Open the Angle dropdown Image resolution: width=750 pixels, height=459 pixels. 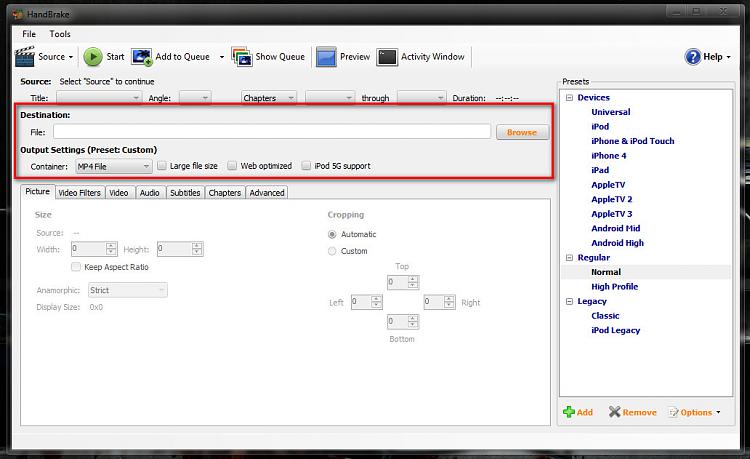point(195,98)
